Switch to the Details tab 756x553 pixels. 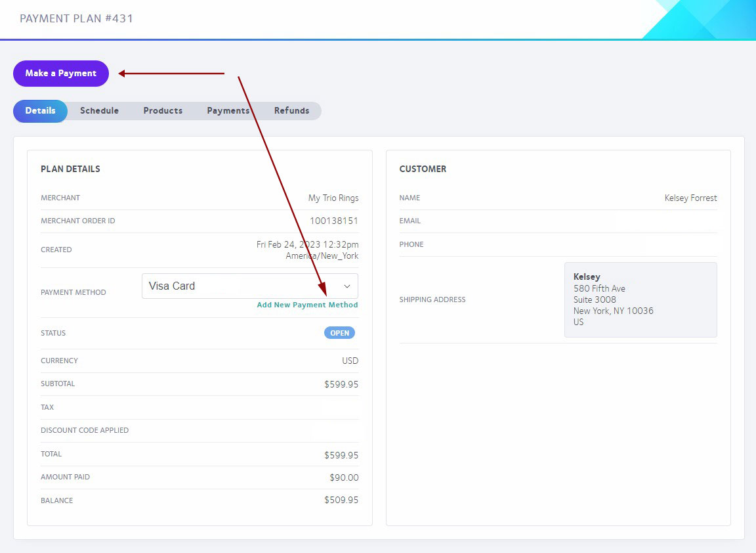(41, 111)
